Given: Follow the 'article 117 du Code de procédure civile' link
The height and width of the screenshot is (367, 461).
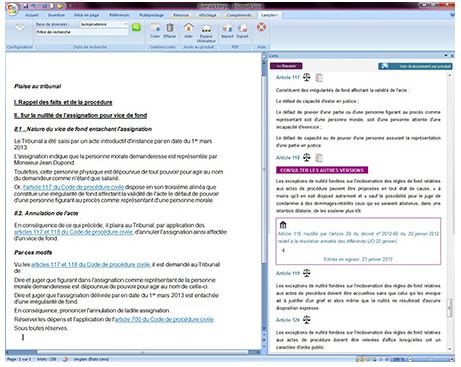Looking at the screenshot, I should [x=73, y=187].
